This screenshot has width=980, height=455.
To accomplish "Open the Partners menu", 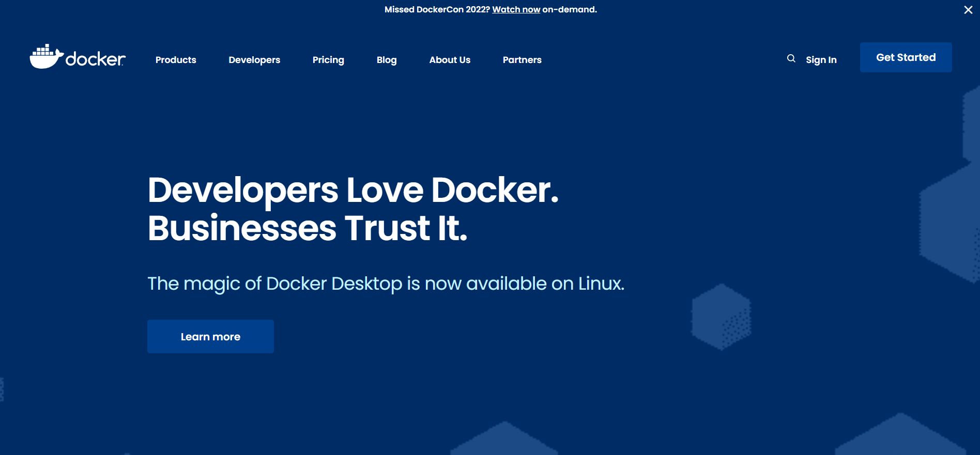I will 522,60.
